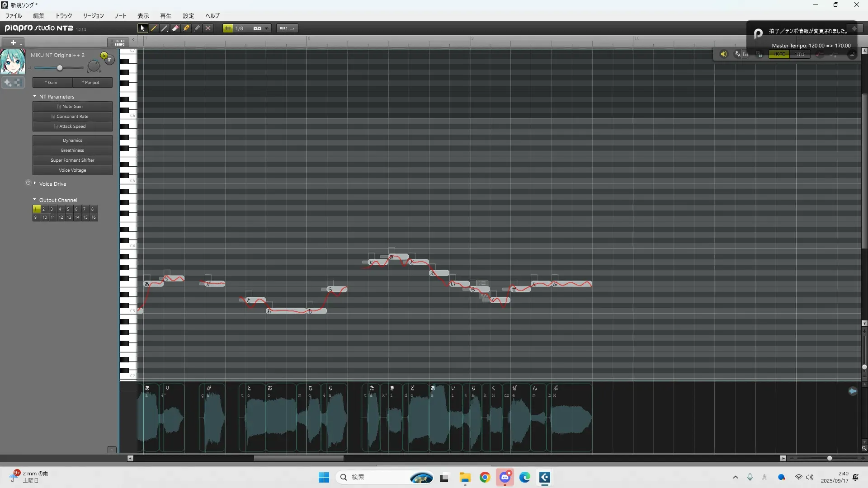Click the Breathiness parameter button
Screen dimensions: 868x488
point(72,150)
